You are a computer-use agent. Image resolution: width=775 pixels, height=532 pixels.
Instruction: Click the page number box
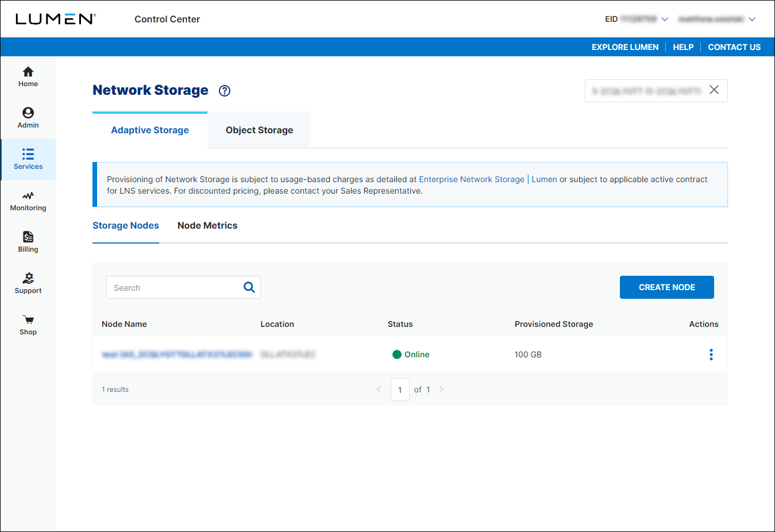click(400, 390)
